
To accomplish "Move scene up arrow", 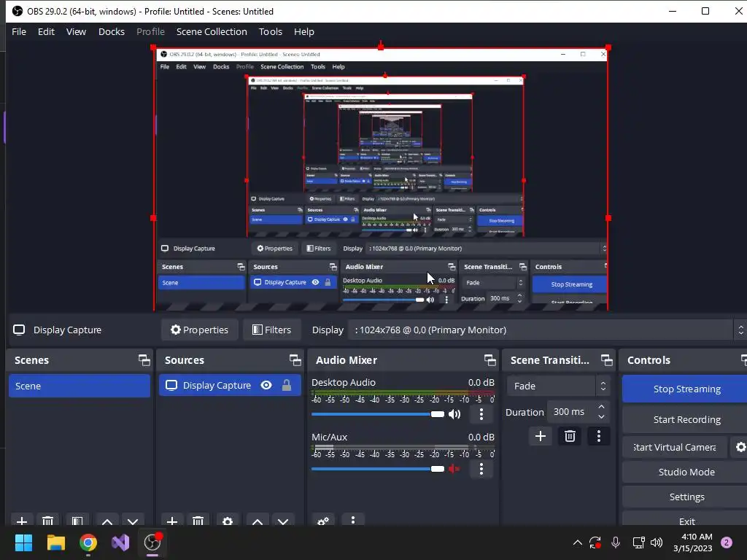I will coord(107,521).
